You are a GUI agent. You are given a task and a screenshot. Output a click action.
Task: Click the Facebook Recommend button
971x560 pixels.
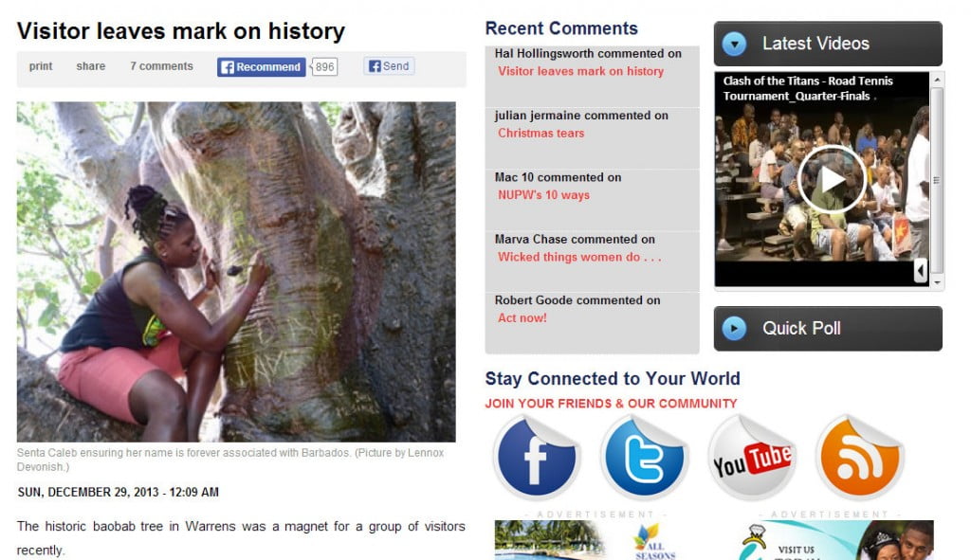(x=262, y=66)
